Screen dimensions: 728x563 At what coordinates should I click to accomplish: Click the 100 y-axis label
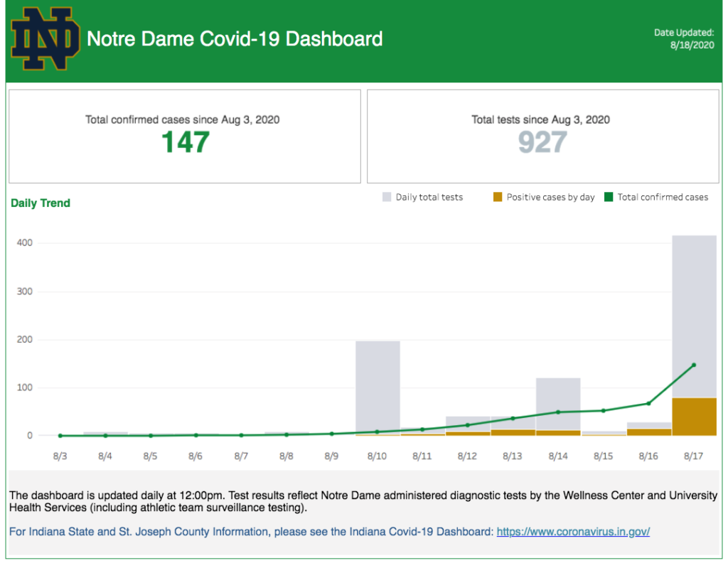[x=25, y=387]
